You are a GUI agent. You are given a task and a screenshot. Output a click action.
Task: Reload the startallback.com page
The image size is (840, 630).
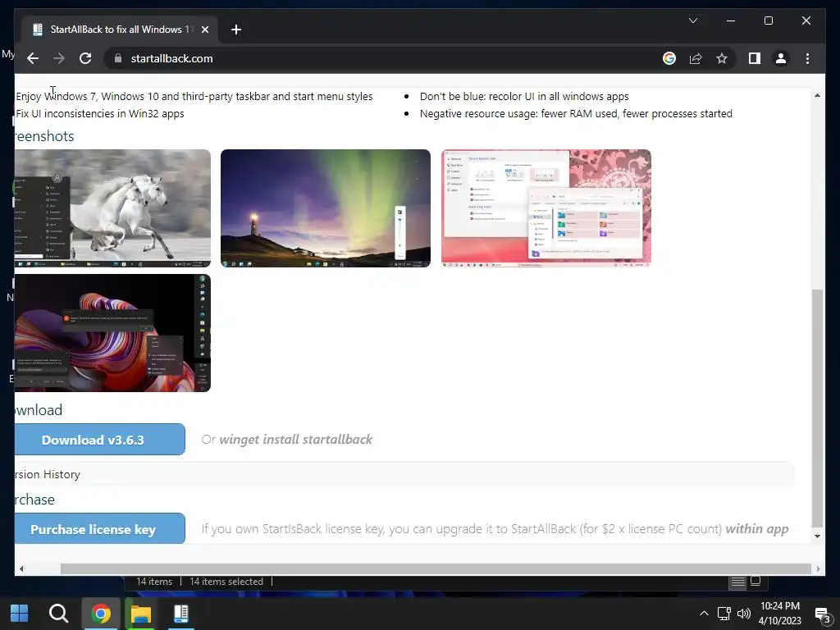point(85,58)
